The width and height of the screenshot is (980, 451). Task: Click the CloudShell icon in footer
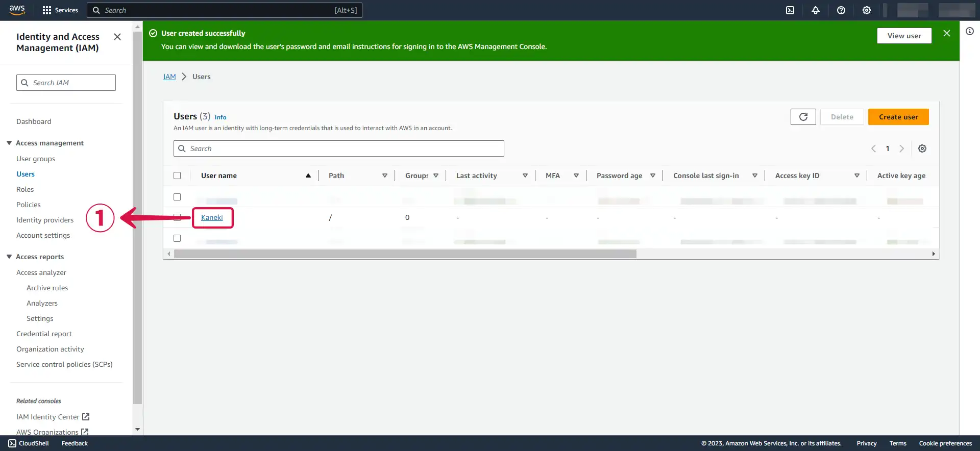pyautogui.click(x=12, y=443)
